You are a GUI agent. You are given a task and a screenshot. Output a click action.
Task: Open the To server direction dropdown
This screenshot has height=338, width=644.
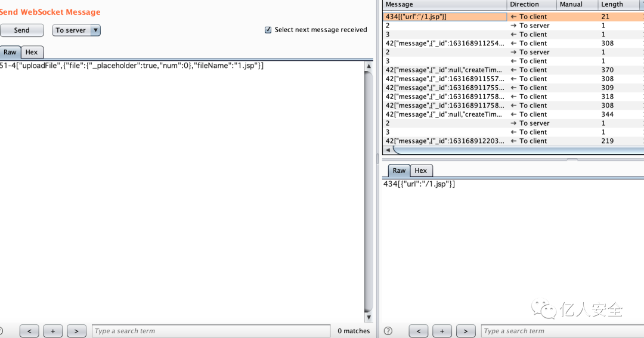click(76, 30)
